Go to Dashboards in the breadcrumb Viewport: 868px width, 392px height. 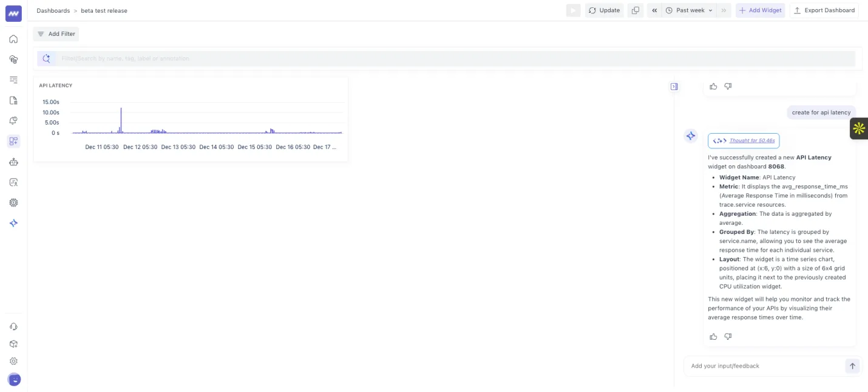click(53, 10)
